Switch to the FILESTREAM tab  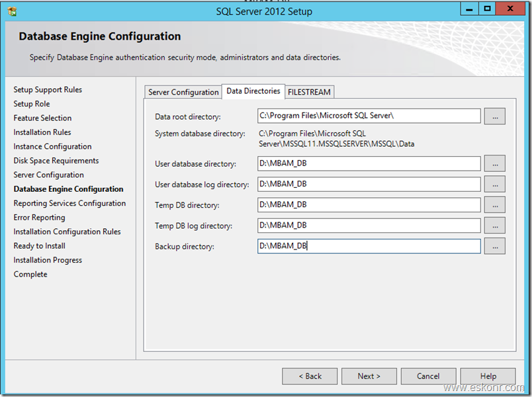click(309, 92)
